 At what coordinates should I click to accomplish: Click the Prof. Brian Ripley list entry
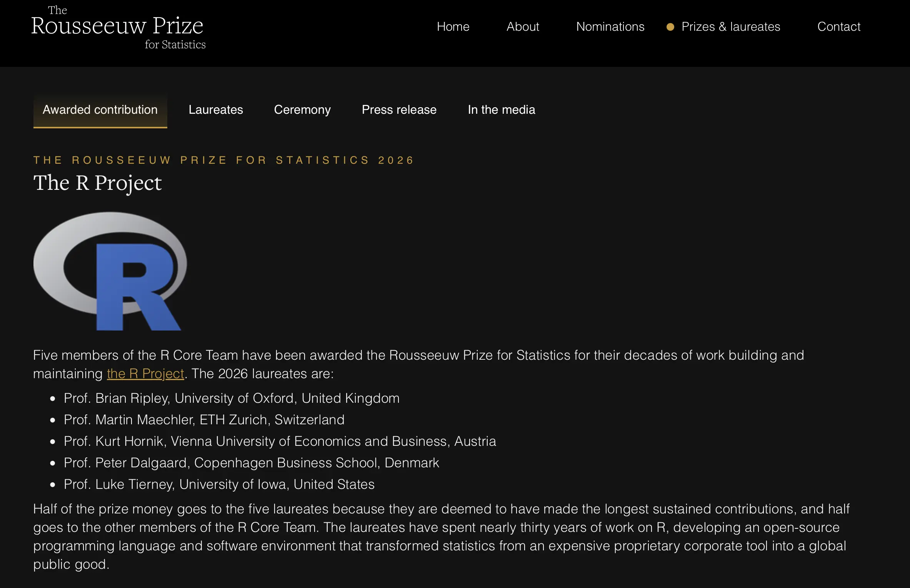coord(232,399)
